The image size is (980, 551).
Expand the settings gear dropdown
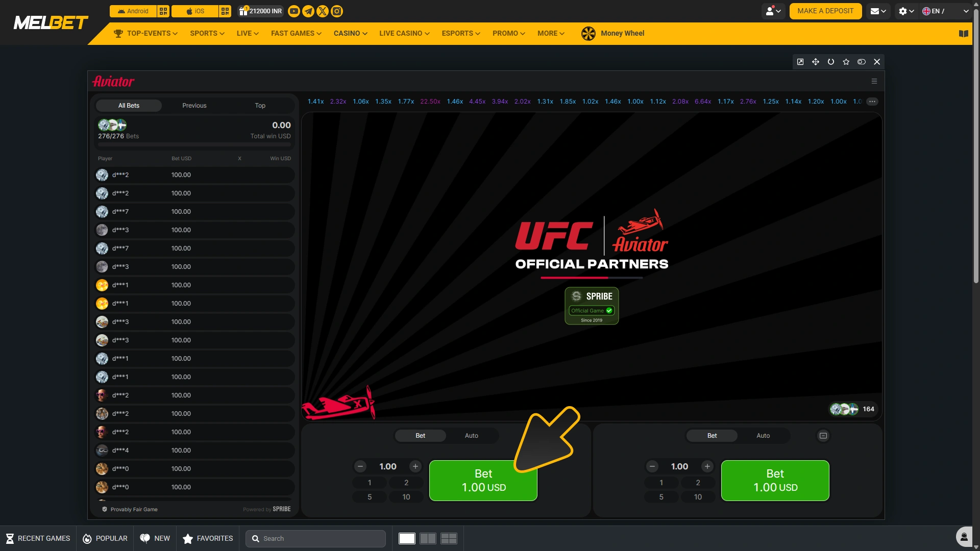point(906,11)
